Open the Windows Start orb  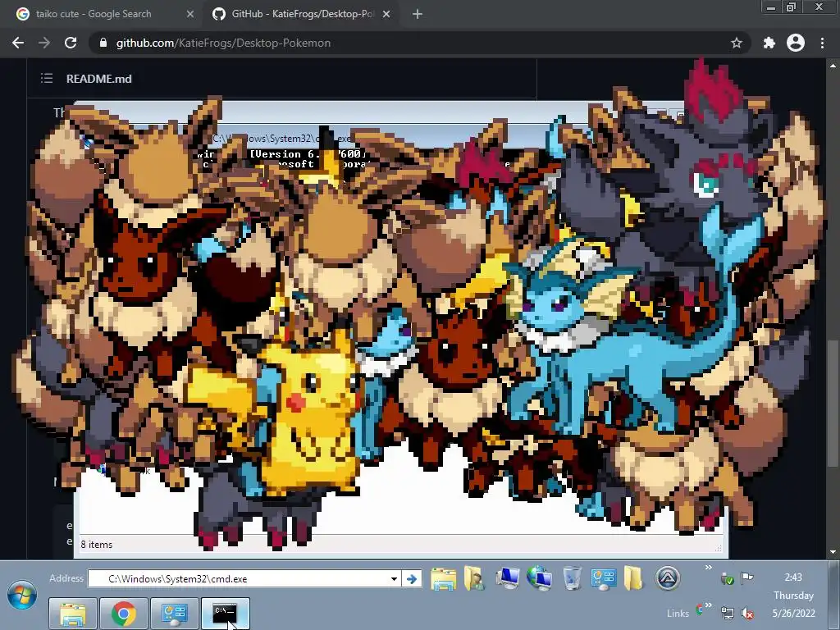22,596
